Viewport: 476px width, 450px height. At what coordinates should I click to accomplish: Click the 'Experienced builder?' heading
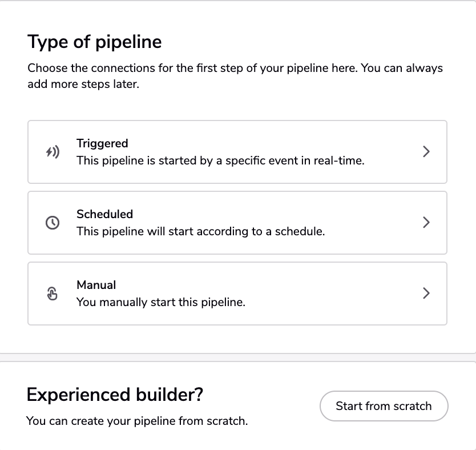pos(115,395)
